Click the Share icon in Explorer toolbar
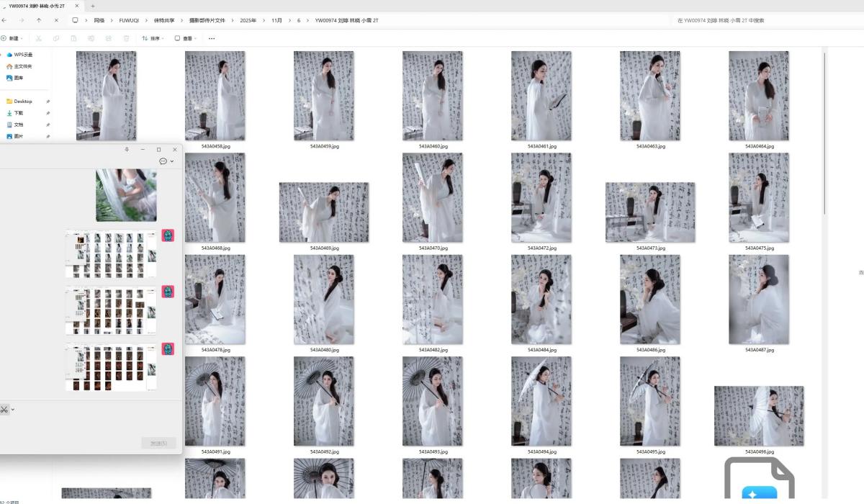Screen dimensions: 864x504 click(109, 38)
